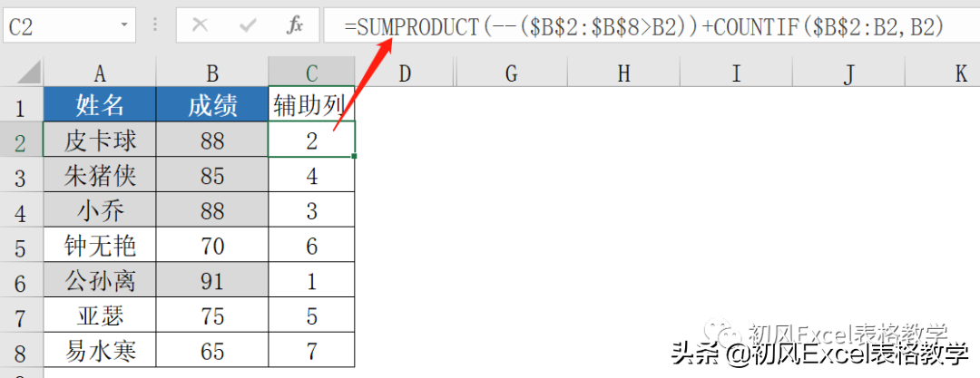Select the cell containing 易水寒
The height and width of the screenshot is (378, 980).
[100, 349]
